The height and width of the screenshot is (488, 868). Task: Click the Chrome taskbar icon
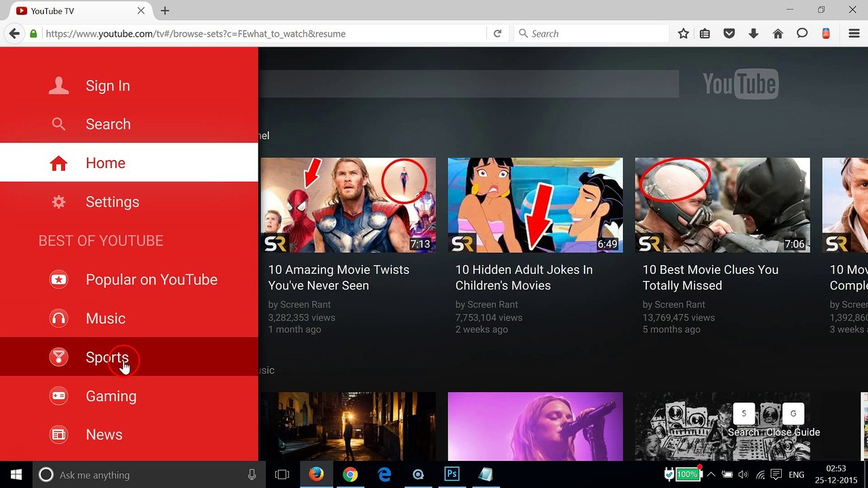click(350, 474)
